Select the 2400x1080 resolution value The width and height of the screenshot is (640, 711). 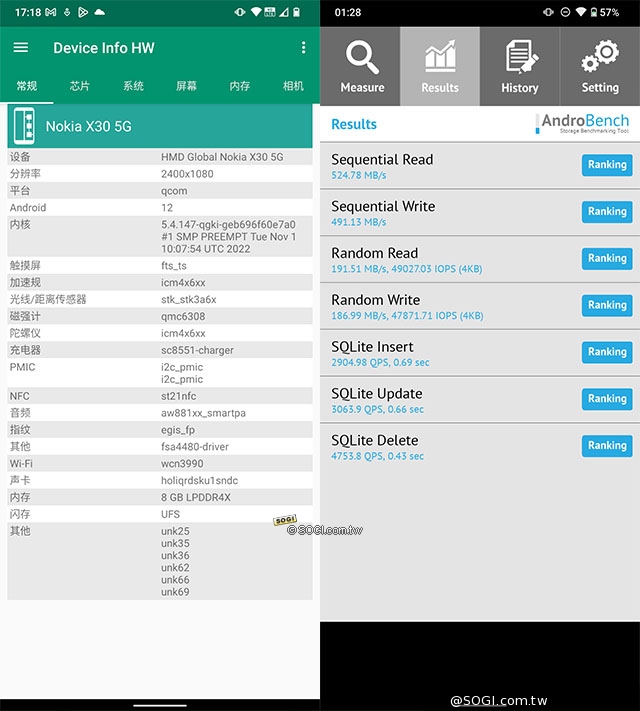point(187,174)
